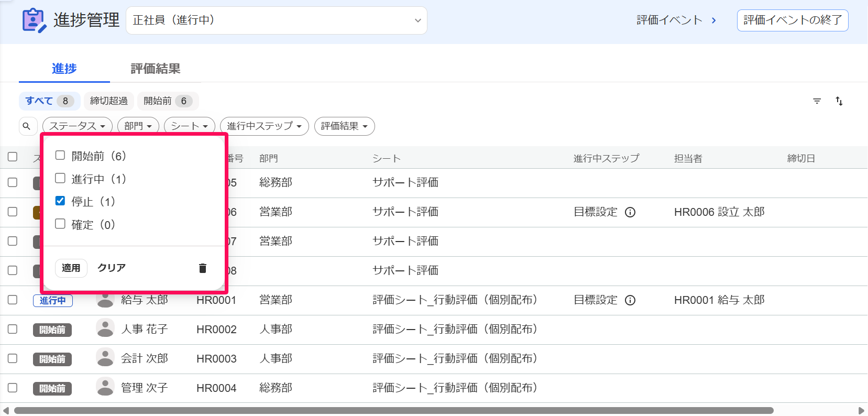Click the シート column header
The width and height of the screenshot is (868, 416).
click(x=387, y=159)
